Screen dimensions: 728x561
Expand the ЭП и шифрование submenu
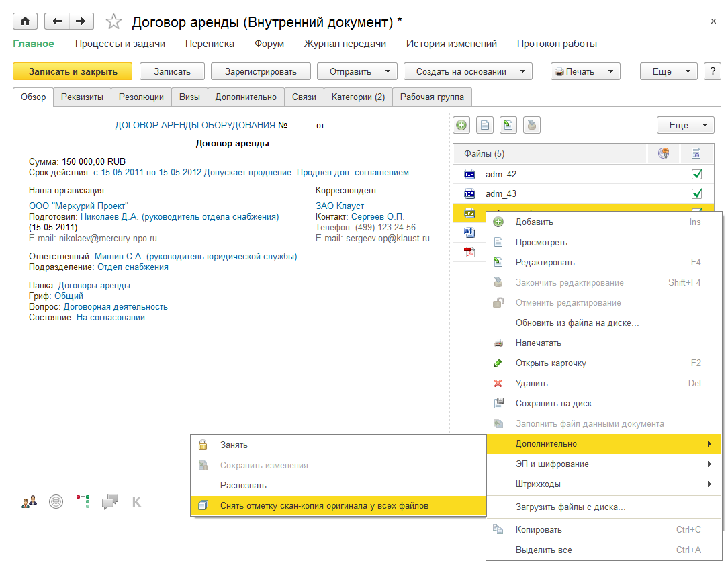coord(604,464)
